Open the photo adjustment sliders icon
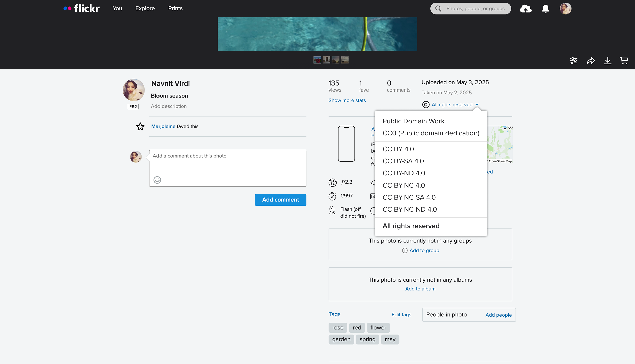635x364 pixels. tap(574, 60)
